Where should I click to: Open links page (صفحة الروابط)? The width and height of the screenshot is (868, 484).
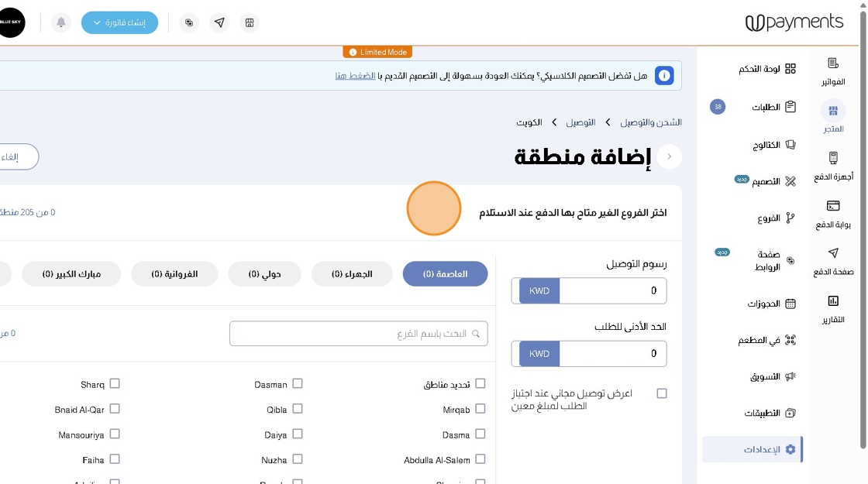(x=774, y=260)
